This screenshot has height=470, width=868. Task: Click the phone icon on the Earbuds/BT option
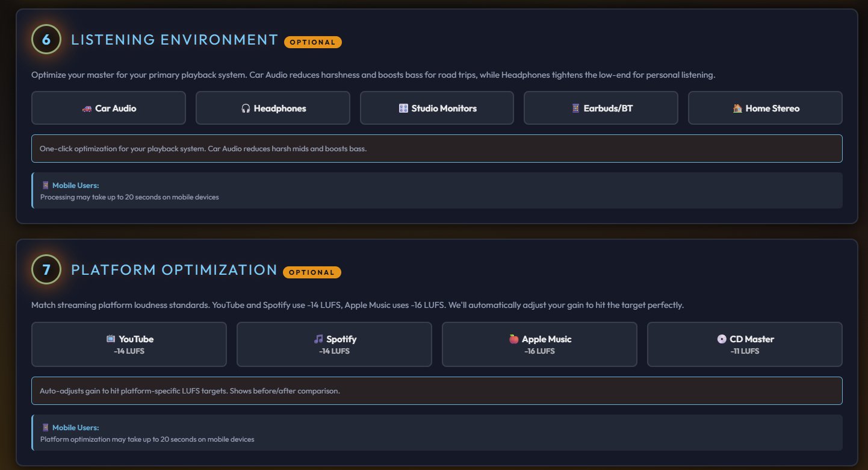point(575,108)
